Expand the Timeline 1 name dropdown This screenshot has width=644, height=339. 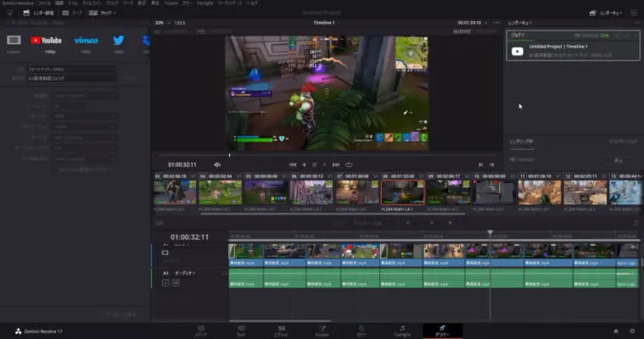pyautogui.click(x=324, y=23)
